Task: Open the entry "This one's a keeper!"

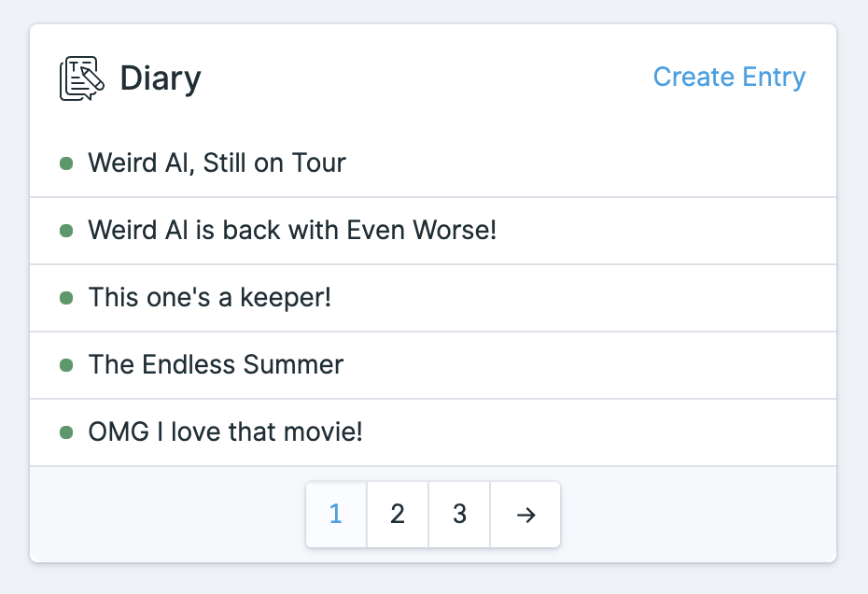Action: (208, 298)
